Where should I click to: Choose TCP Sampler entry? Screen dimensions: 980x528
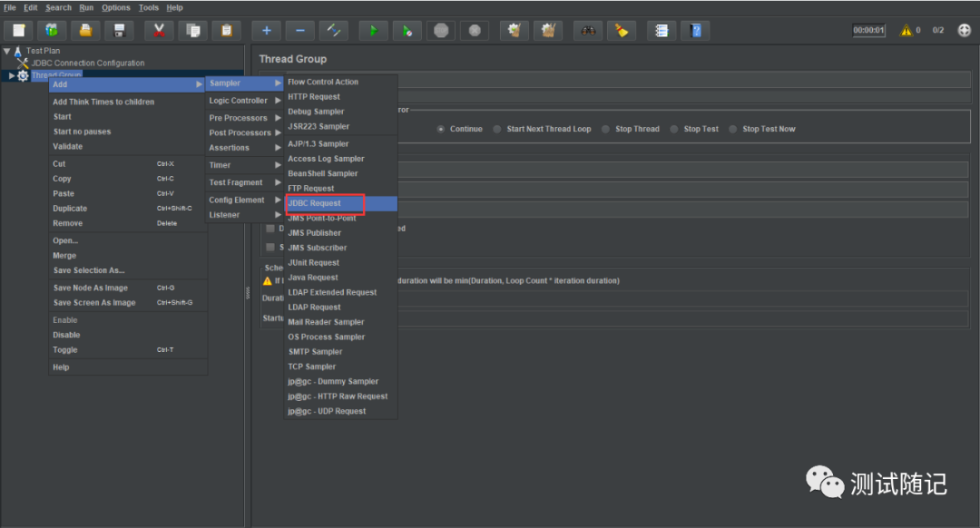pos(340,367)
